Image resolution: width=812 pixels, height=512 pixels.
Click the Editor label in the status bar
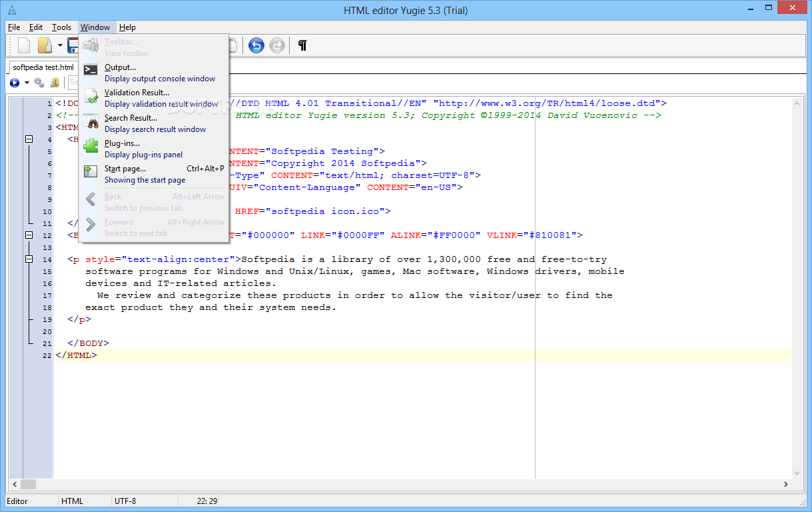click(x=17, y=501)
